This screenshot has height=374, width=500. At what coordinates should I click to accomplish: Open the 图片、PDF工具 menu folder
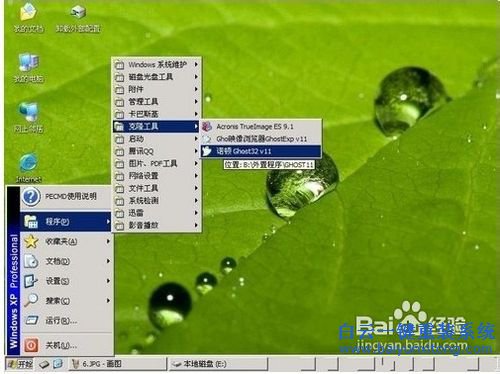pyautogui.click(x=156, y=163)
